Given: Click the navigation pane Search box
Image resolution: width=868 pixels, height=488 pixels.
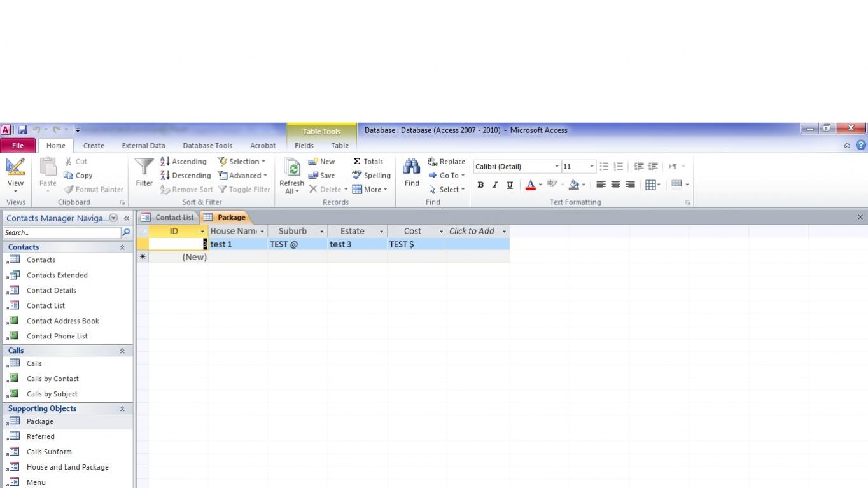Looking at the screenshot, I should [x=62, y=233].
